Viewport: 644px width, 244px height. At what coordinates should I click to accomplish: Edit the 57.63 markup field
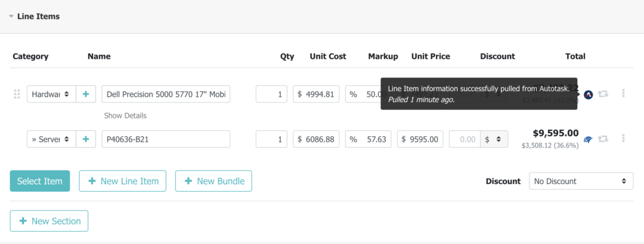pyautogui.click(x=368, y=139)
